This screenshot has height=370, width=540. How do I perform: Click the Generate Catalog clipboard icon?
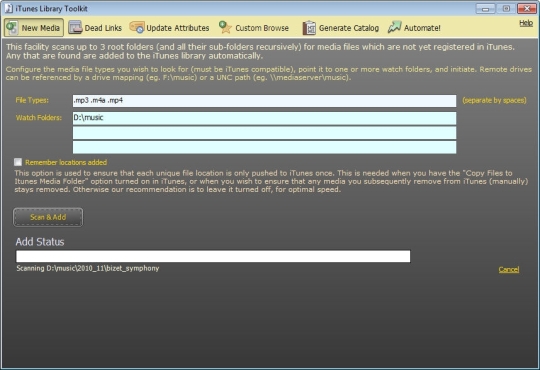tap(309, 28)
